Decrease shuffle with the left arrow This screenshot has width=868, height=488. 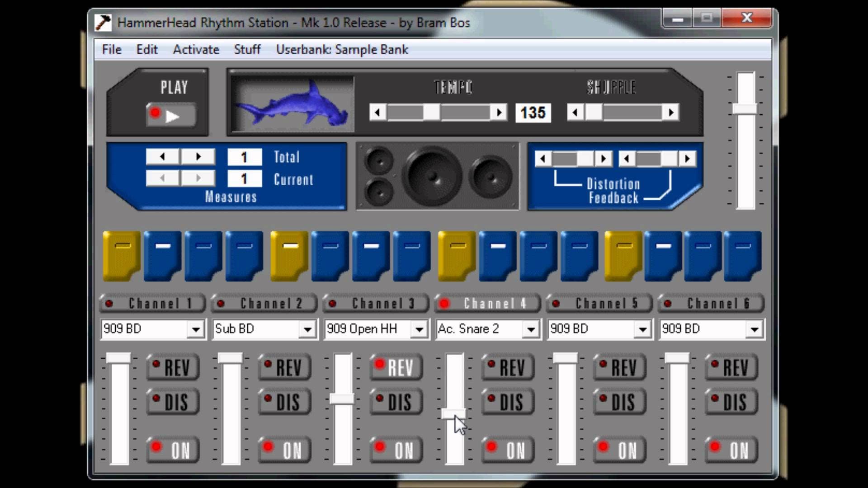point(576,112)
